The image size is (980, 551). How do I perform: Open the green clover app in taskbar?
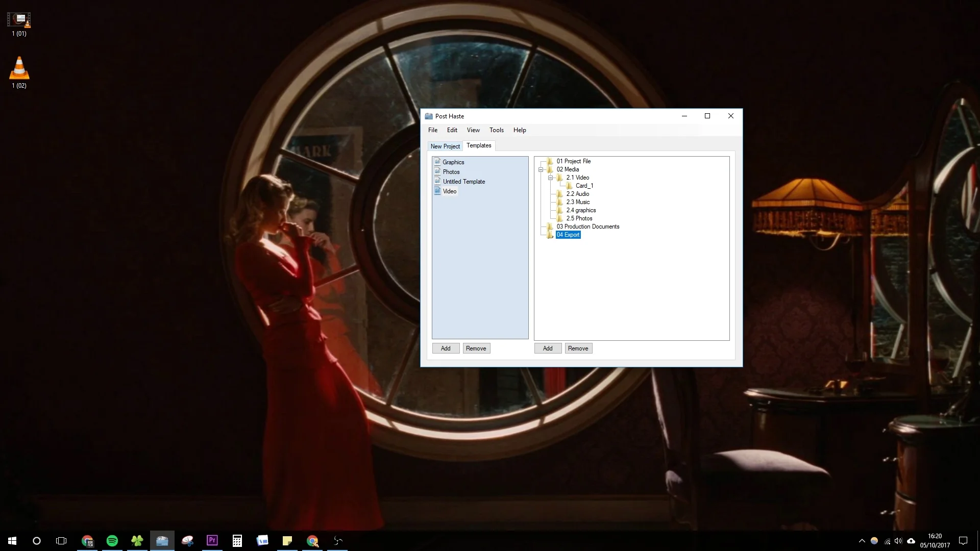coord(137,541)
